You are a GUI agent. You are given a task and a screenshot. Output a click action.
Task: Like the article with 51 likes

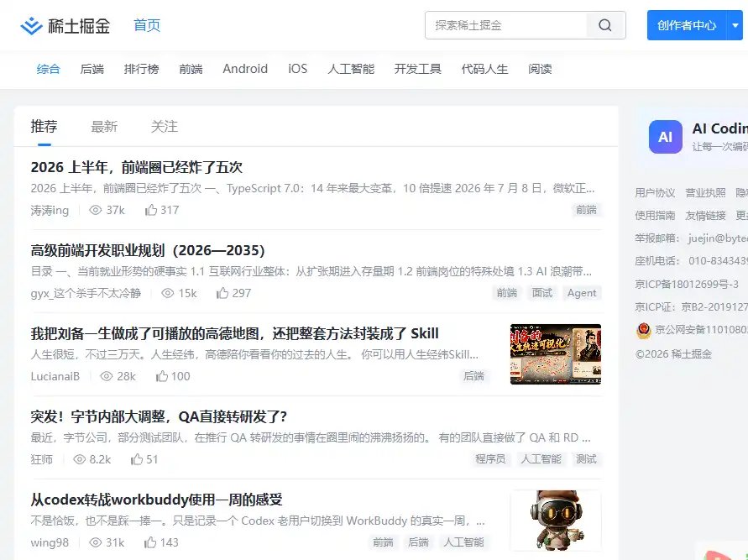(137, 459)
